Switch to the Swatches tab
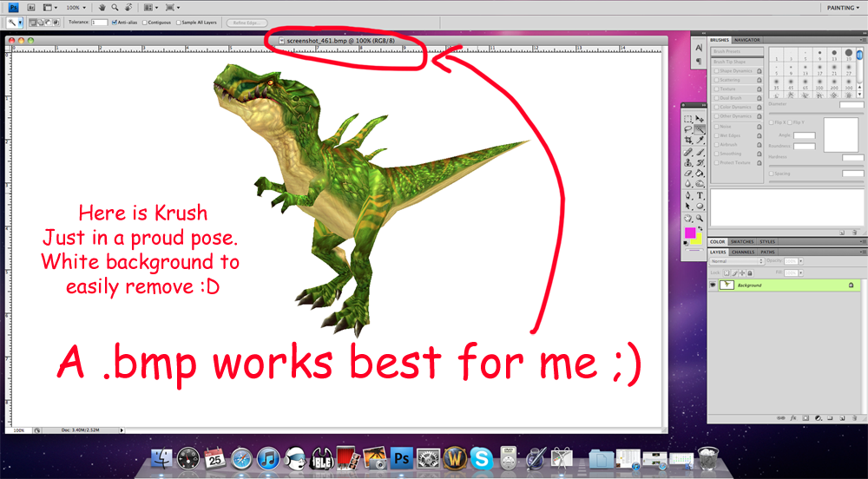The image size is (868, 479). coord(741,242)
